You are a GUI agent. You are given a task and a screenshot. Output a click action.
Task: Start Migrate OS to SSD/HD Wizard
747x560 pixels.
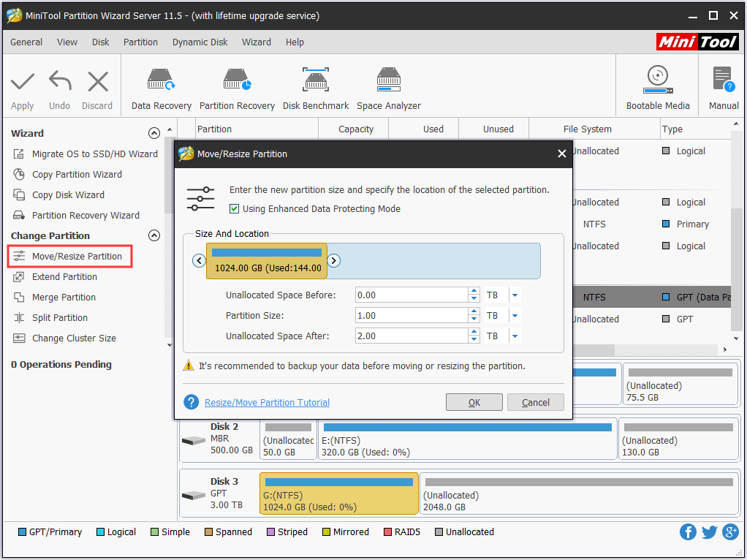[x=86, y=154]
